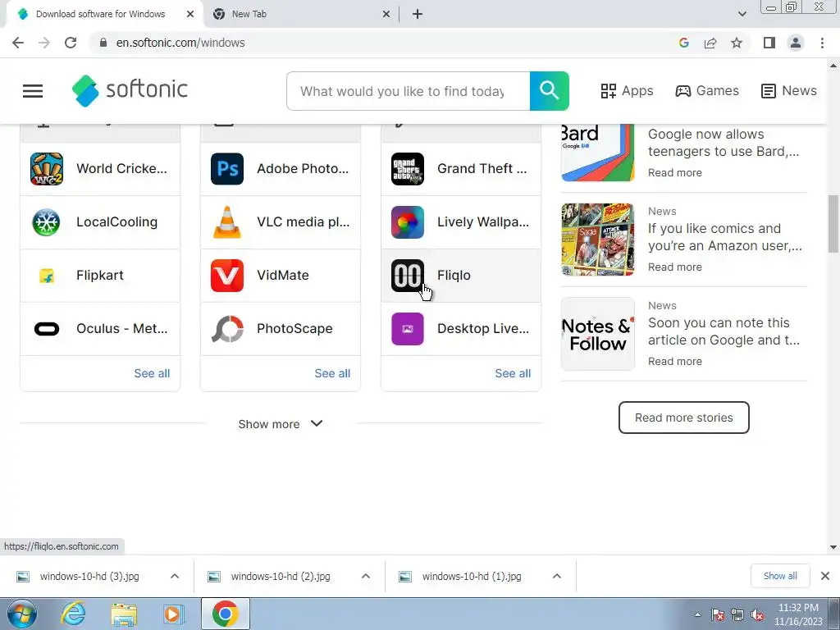
Task: Open Chrome side panel
Action: pyautogui.click(x=769, y=43)
